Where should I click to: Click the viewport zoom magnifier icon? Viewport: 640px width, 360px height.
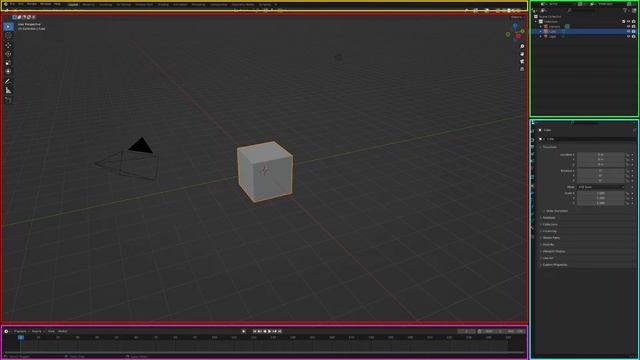(522, 47)
